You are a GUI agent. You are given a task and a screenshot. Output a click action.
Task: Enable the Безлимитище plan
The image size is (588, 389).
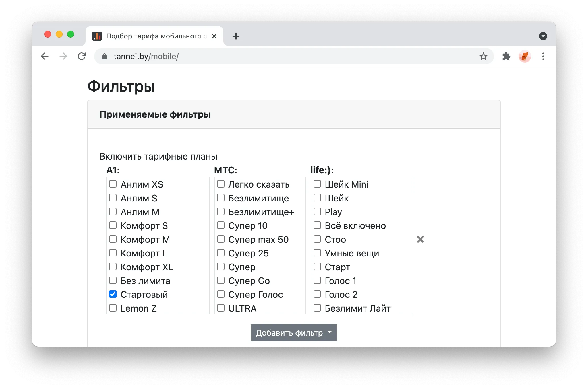[221, 198]
